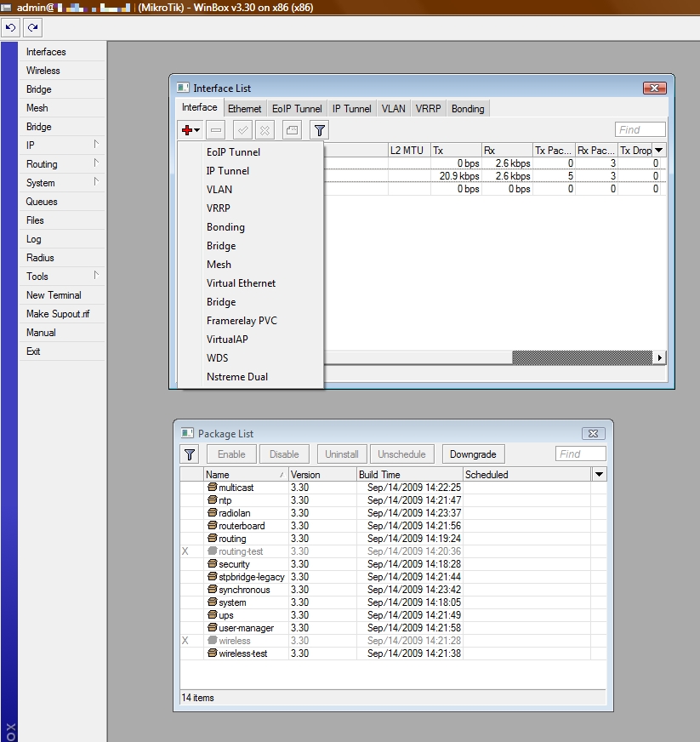Add comment to selected interface
This screenshot has height=742, width=700.
click(x=293, y=130)
